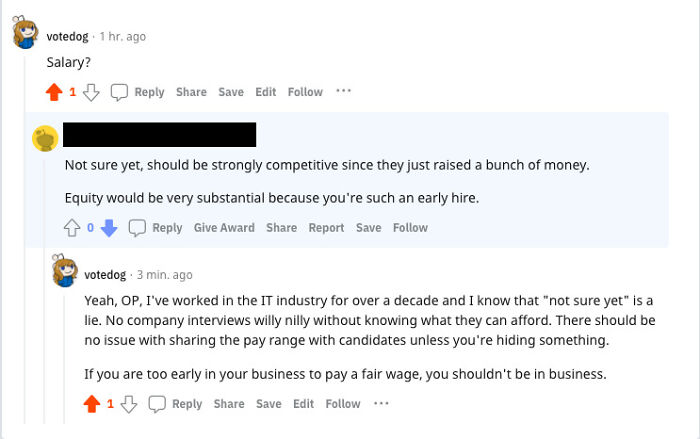
Task: Upvote votedog's latest reply
Action: tap(92, 404)
